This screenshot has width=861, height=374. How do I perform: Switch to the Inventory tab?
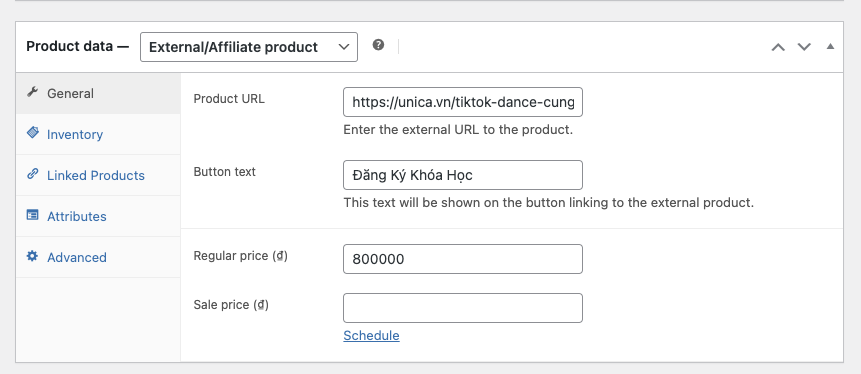pyautogui.click(x=98, y=135)
